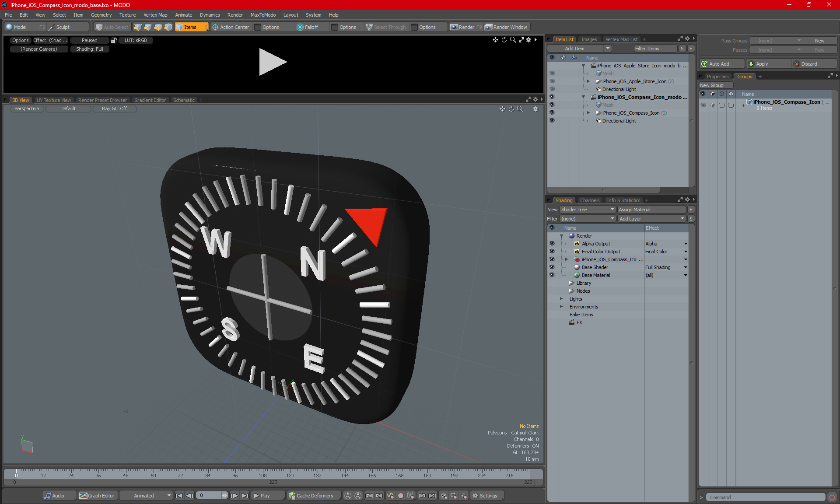Click the current frame number field
Viewport: 840px width, 504px height.
click(209, 496)
